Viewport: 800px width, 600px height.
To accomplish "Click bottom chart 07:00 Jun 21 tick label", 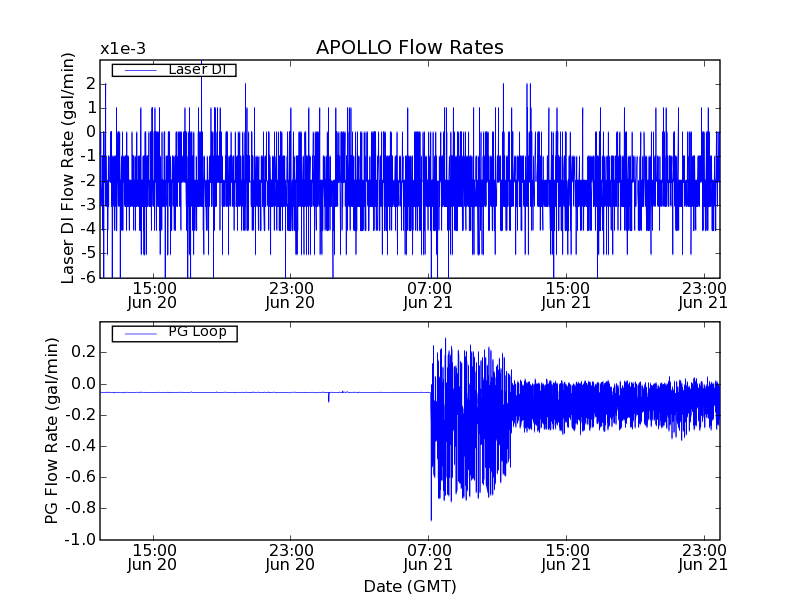I will click(428, 558).
